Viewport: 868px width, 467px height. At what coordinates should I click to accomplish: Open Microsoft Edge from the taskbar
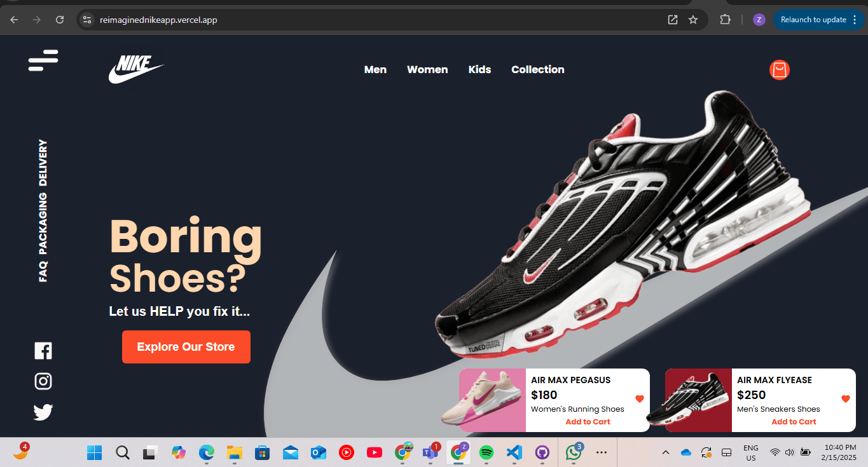pyautogui.click(x=206, y=452)
